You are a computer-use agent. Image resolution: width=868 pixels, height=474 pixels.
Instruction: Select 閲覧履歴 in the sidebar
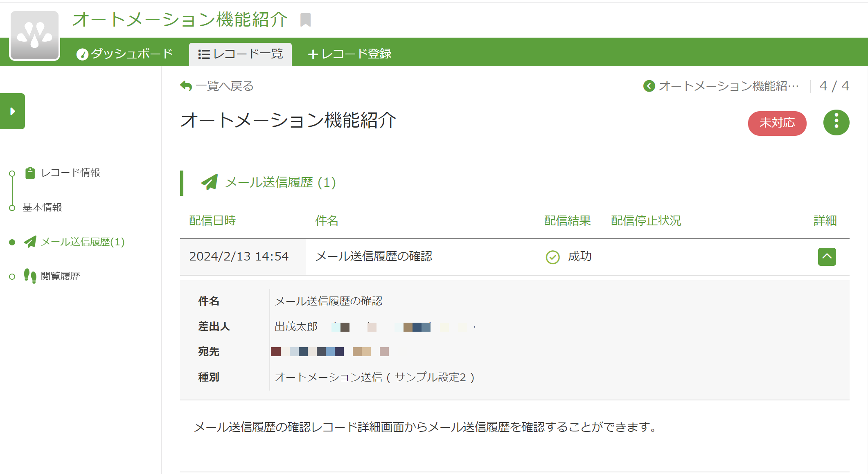(x=61, y=276)
